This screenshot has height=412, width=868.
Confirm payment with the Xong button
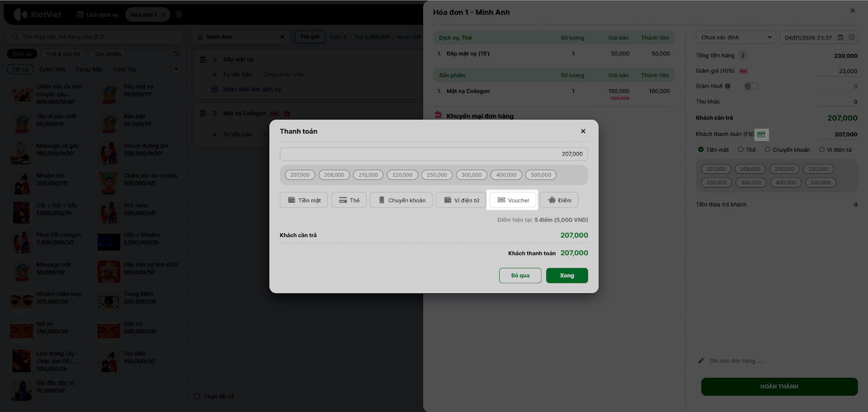point(566,275)
